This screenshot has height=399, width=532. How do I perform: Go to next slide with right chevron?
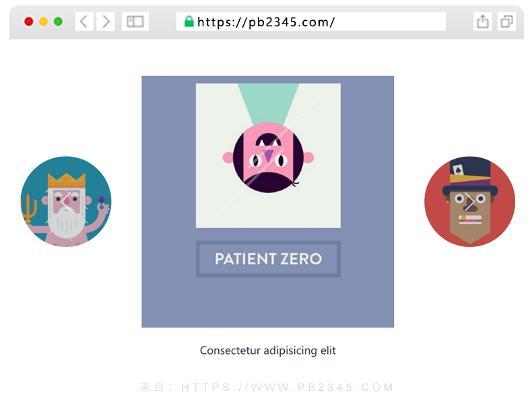469,201
